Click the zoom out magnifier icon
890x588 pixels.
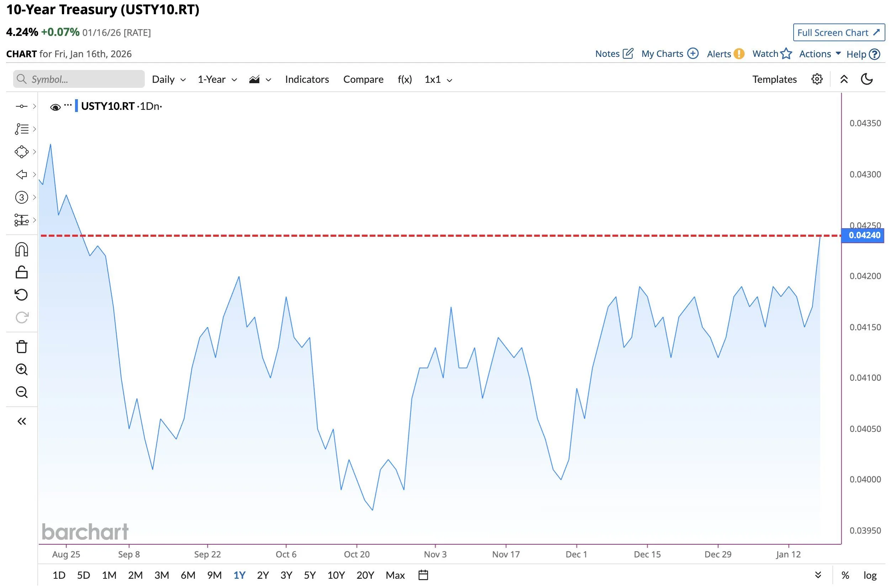pyautogui.click(x=21, y=392)
